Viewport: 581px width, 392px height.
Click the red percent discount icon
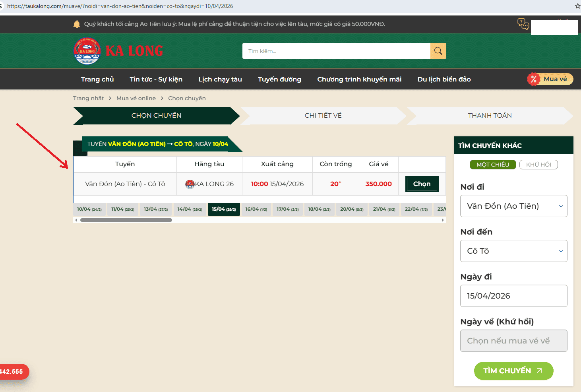point(533,79)
